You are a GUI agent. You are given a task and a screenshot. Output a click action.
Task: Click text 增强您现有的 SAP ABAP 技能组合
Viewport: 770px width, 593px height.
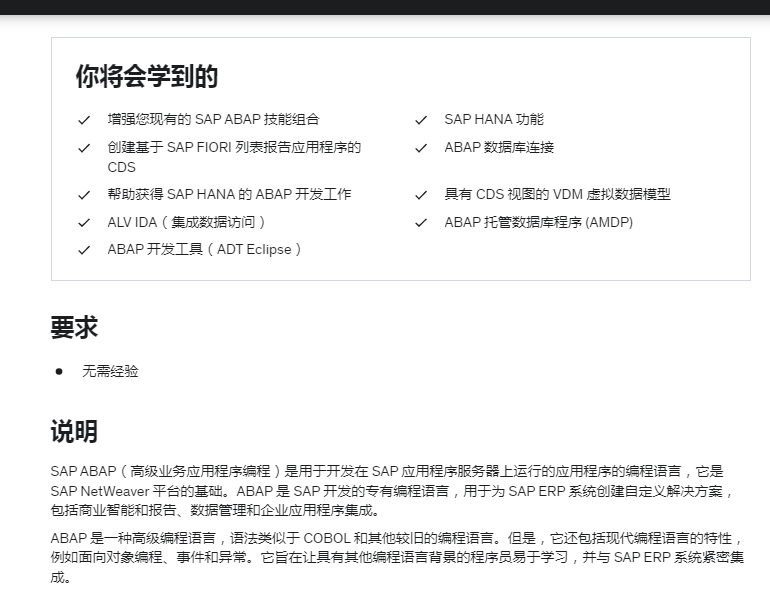214,119
